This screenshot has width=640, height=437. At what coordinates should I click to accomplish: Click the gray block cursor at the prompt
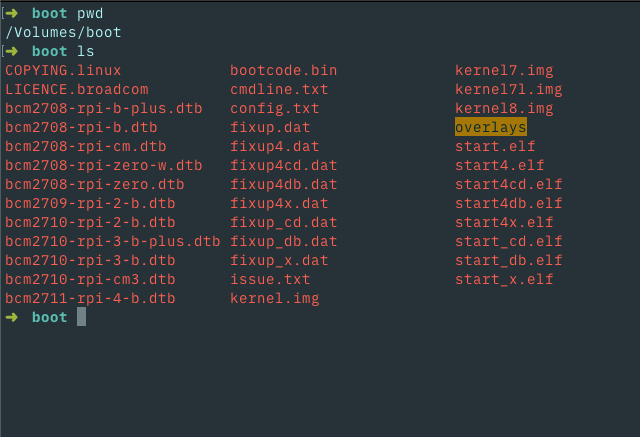(81, 317)
